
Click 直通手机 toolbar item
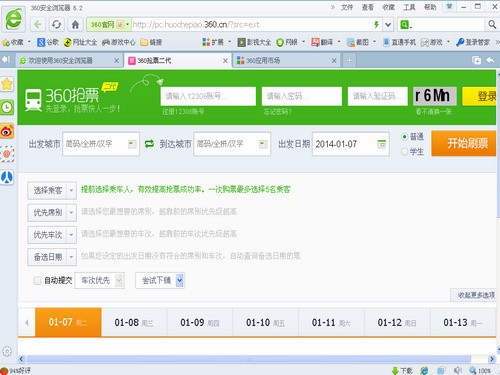point(399,42)
